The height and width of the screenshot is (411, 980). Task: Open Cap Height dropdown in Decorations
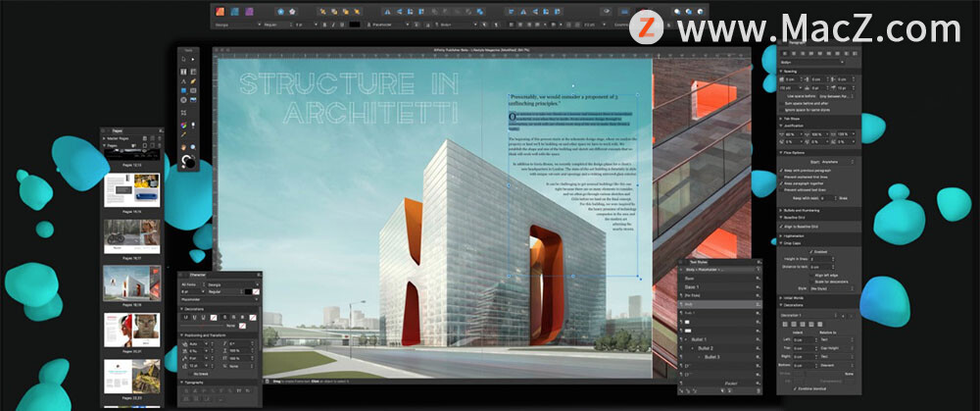[x=837, y=348]
